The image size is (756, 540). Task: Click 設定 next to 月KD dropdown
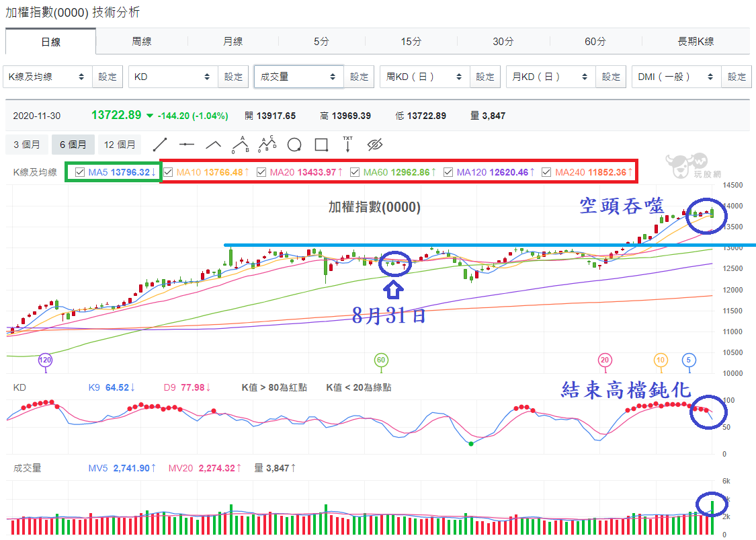(611, 77)
